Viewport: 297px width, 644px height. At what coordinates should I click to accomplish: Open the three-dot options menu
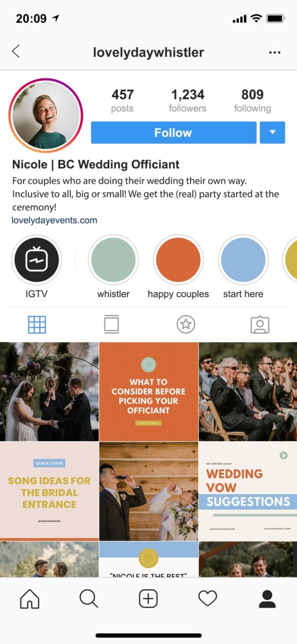click(x=274, y=53)
